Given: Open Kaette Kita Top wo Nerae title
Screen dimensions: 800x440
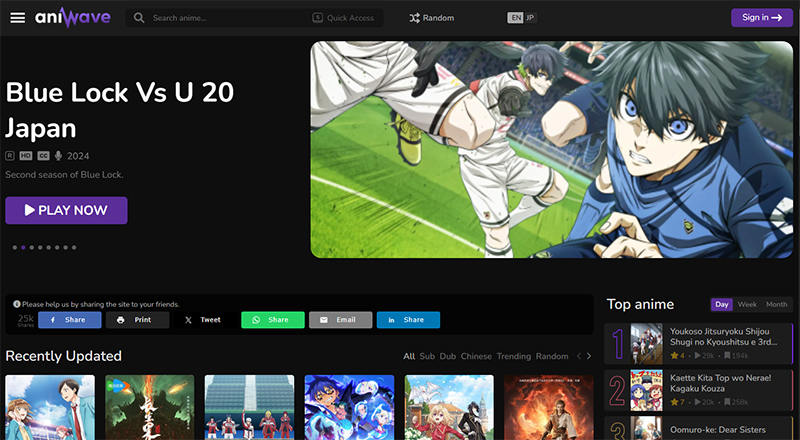Looking at the screenshot, I should pyautogui.click(x=720, y=383).
